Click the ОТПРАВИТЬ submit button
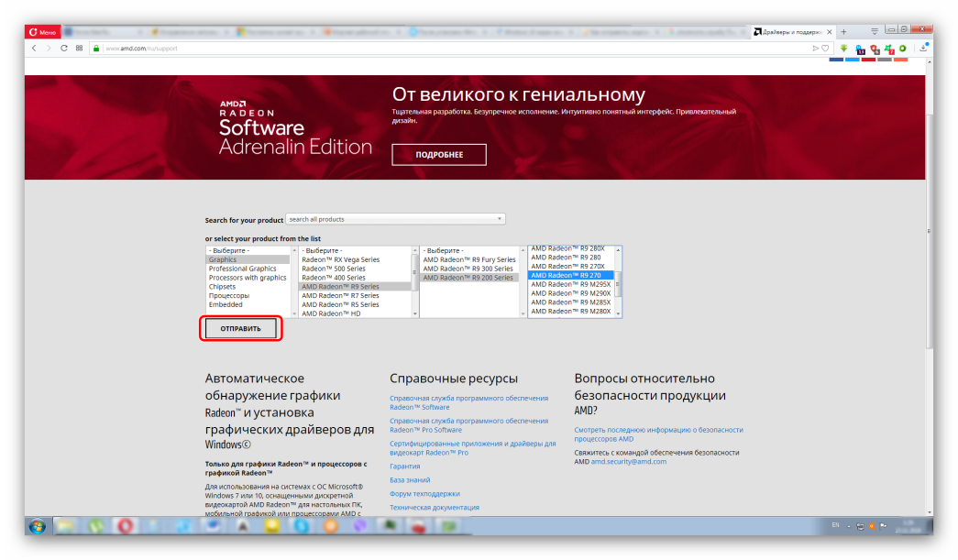 click(x=240, y=328)
